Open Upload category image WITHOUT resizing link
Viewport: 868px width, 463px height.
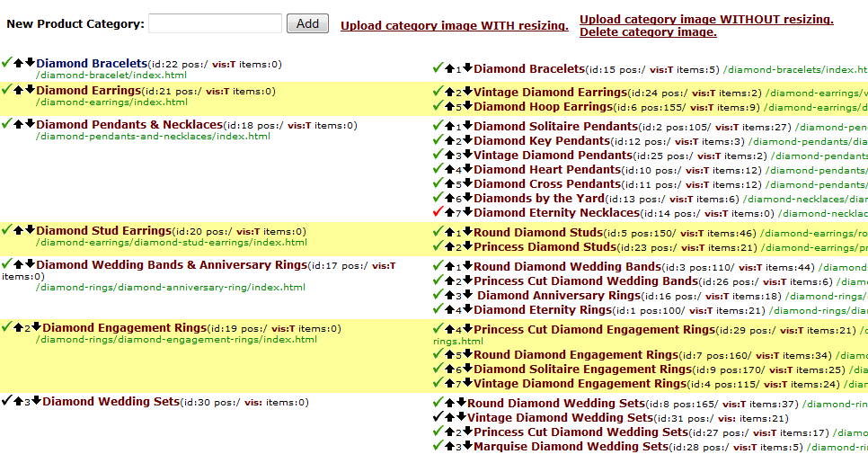point(705,19)
